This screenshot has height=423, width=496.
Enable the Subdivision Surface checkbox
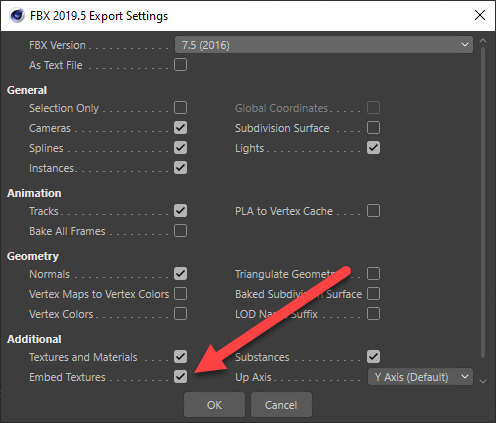(x=373, y=128)
